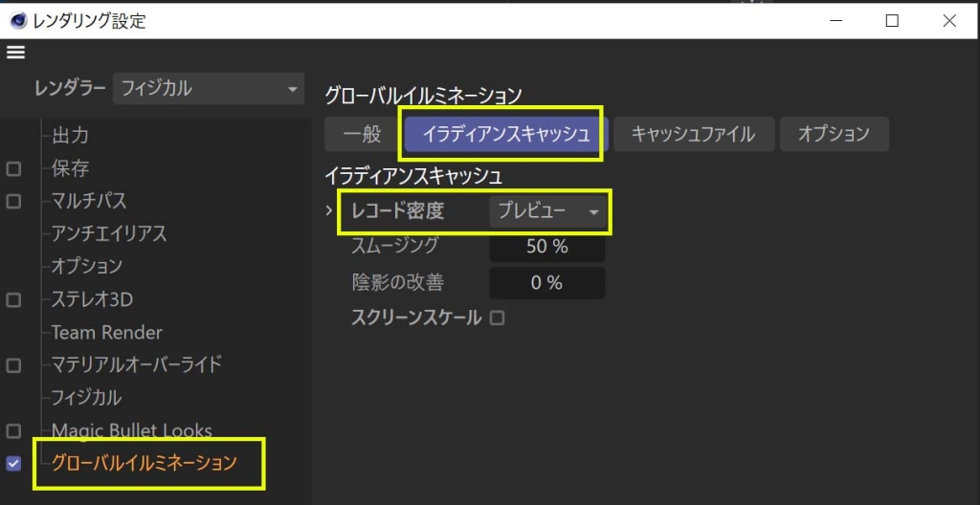The image size is (980, 505).
Task: Click the スクリーンスケール label
Action: pyautogui.click(x=417, y=318)
